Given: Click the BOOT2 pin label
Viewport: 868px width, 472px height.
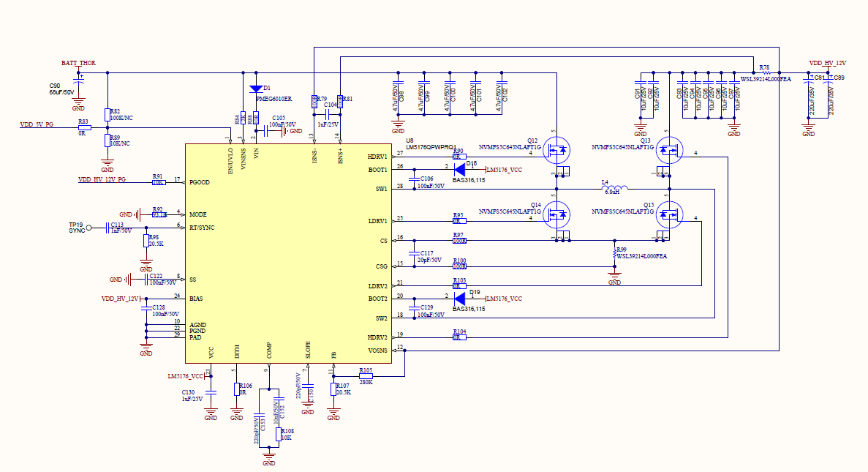Looking at the screenshot, I should (378, 299).
